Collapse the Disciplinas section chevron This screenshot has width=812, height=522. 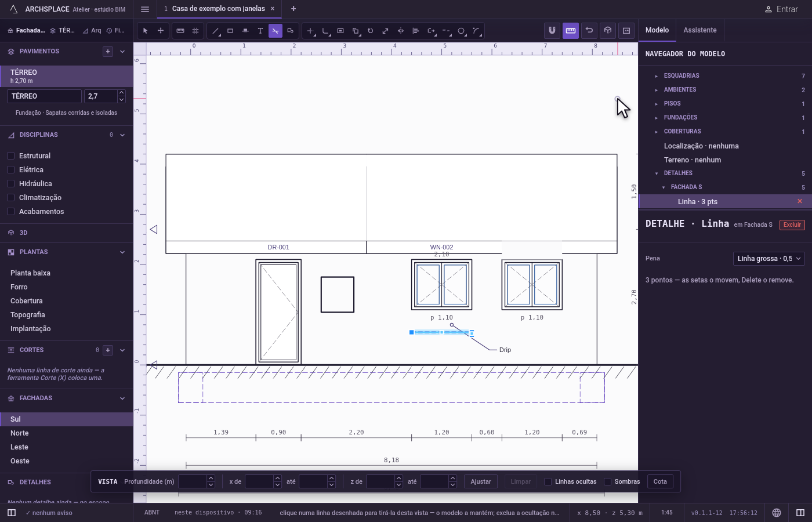pyautogui.click(x=122, y=135)
